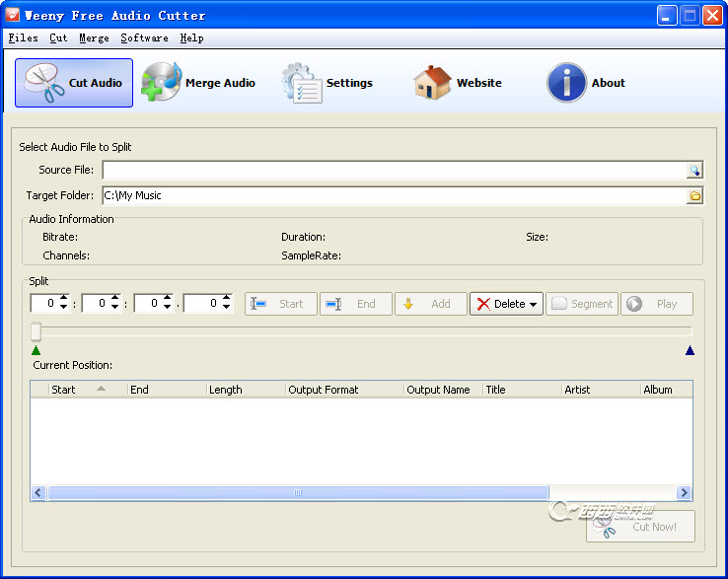Set the split Start point
Image resolution: width=728 pixels, height=579 pixels.
281,304
